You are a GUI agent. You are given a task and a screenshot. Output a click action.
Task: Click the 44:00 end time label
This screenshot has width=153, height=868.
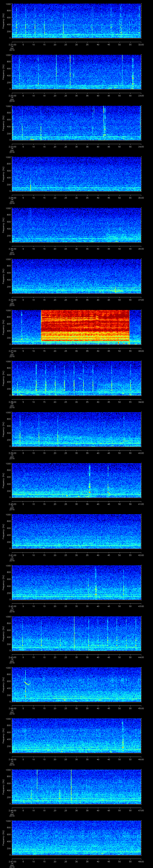coord(141,657)
